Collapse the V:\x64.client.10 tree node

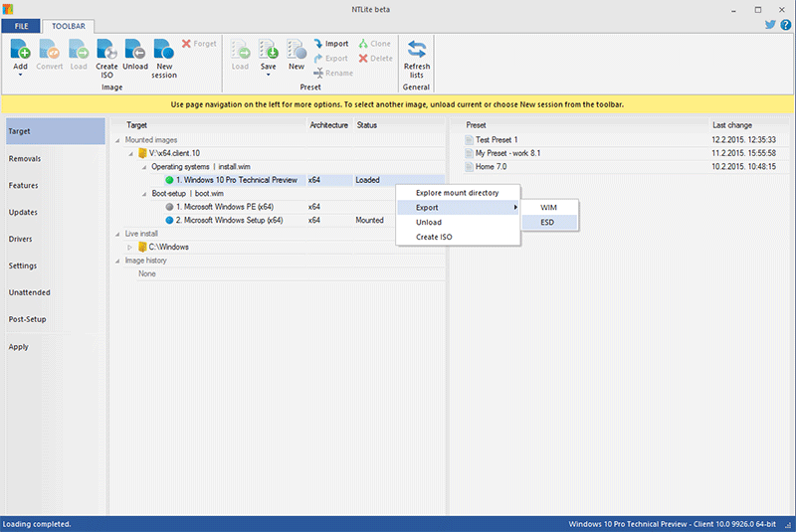(x=129, y=154)
